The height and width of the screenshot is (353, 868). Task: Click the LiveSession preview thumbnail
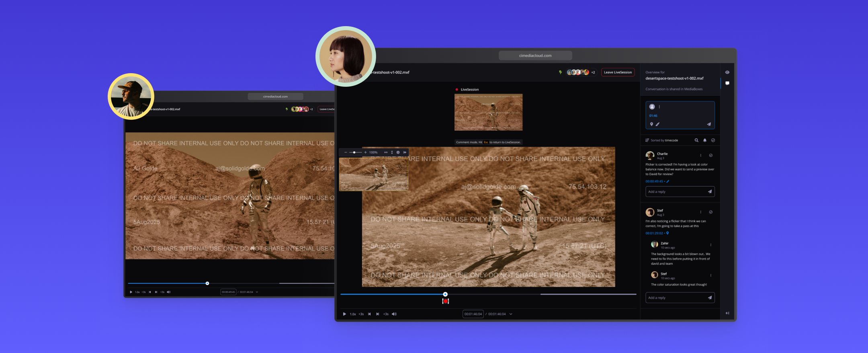point(488,112)
